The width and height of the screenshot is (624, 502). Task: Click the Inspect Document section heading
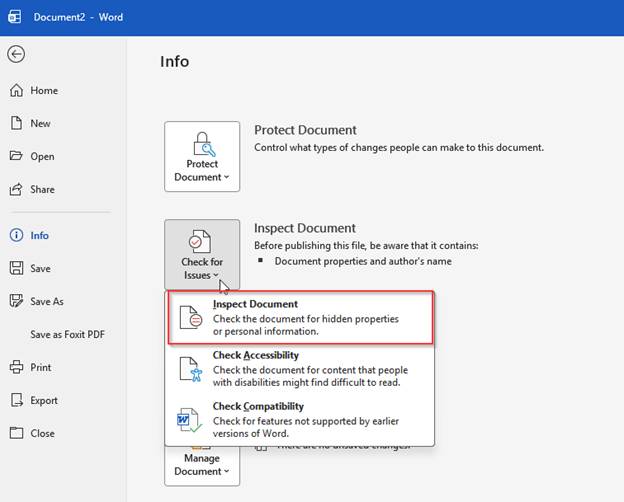pyautogui.click(x=305, y=228)
